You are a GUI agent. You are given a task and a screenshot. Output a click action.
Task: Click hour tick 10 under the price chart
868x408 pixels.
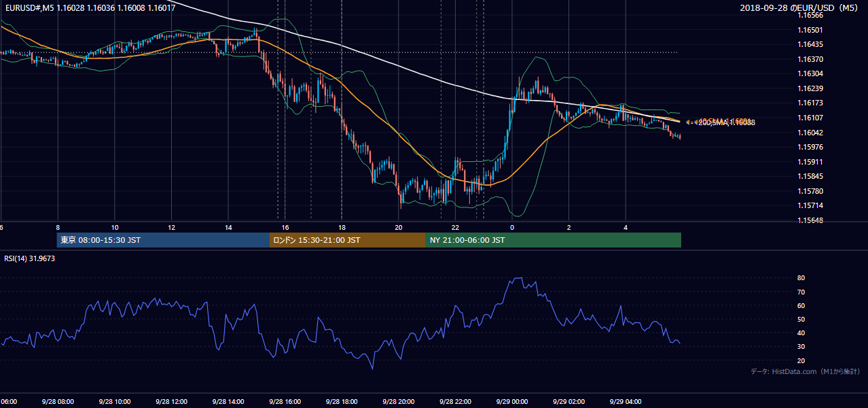point(115,228)
